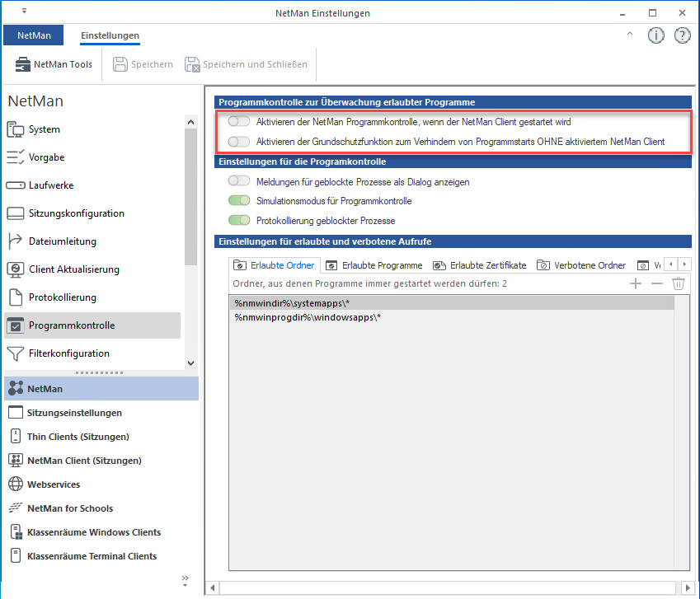
Task: Click the delete trash icon above the folder list
Action: [x=679, y=283]
